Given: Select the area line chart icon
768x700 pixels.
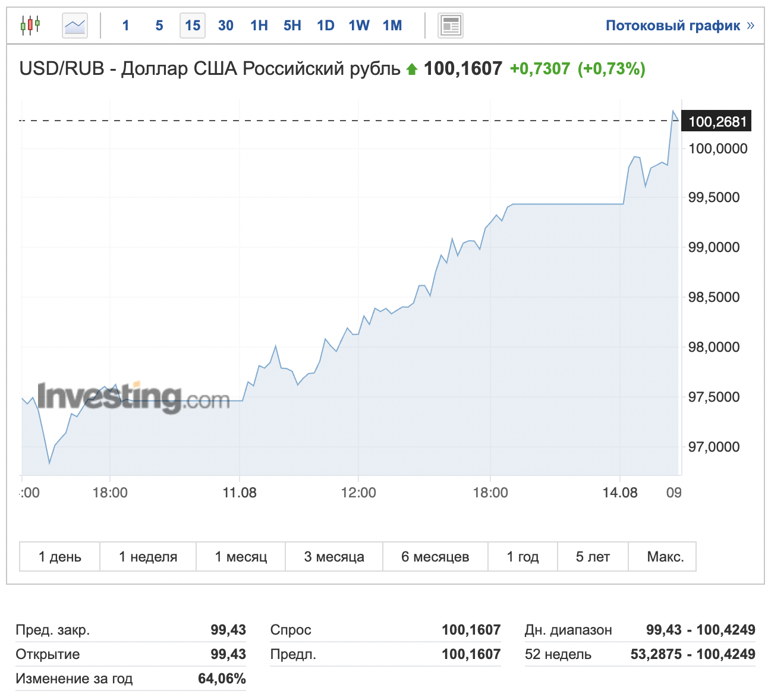Looking at the screenshot, I should pyautogui.click(x=75, y=26).
